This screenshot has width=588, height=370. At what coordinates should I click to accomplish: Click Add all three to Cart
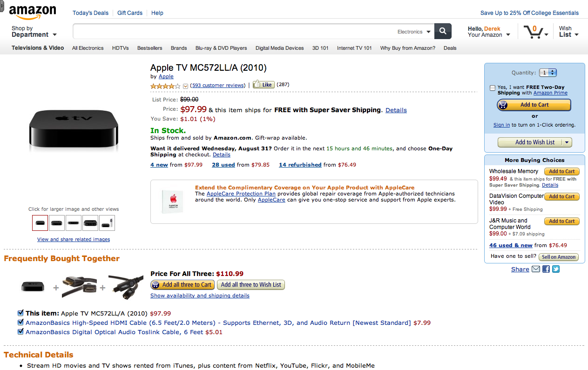pyautogui.click(x=182, y=285)
